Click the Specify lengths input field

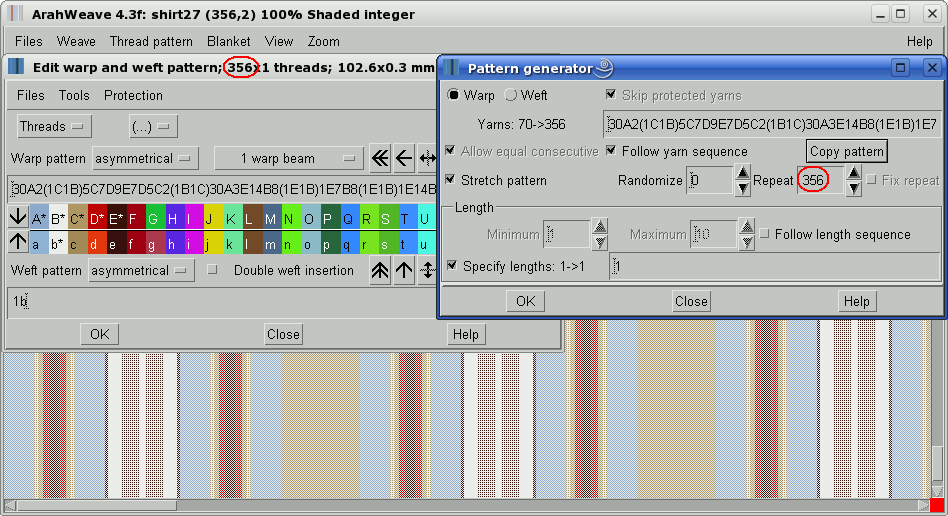pos(775,266)
